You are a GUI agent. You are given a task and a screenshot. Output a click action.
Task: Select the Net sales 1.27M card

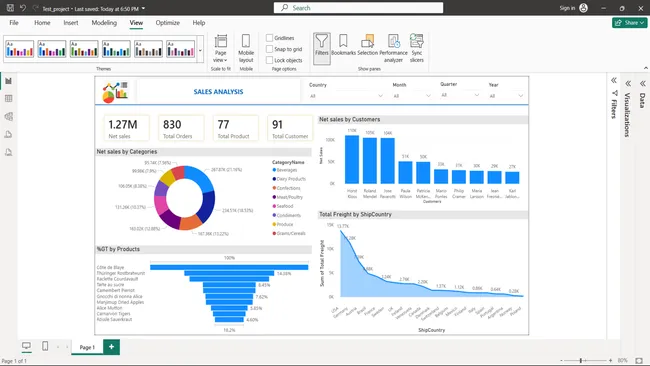pyautogui.click(x=126, y=128)
